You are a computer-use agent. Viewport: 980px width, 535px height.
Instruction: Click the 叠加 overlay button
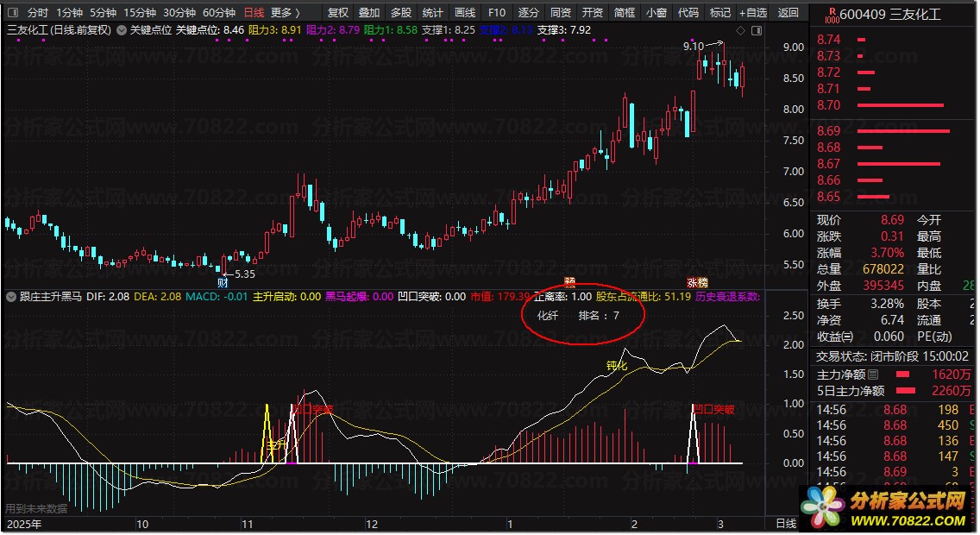369,12
